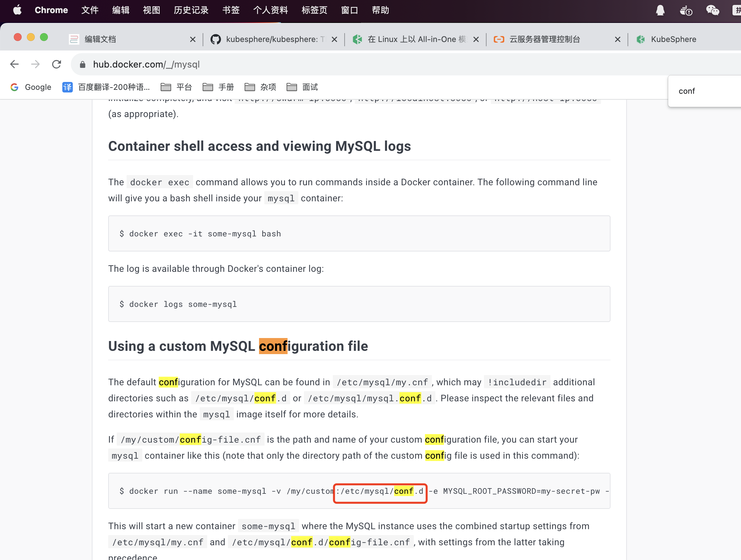
Task: Open the 编辑 menu
Action: click(121, 10)
